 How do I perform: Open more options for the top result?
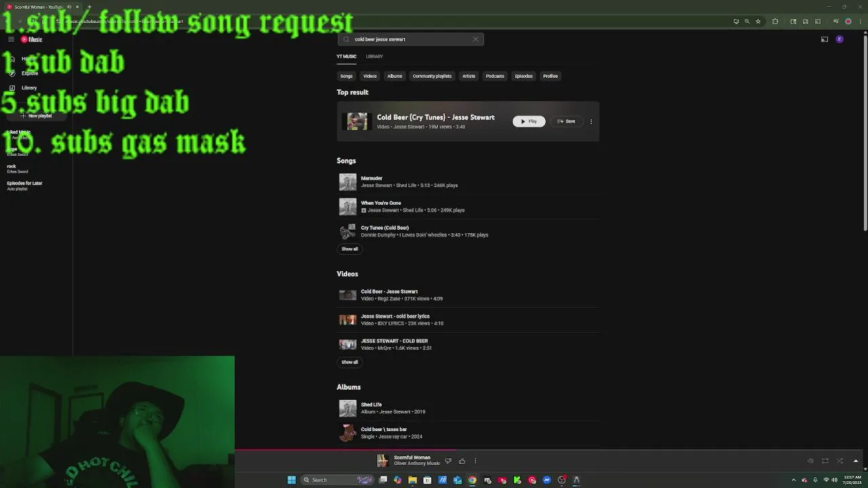591,121
